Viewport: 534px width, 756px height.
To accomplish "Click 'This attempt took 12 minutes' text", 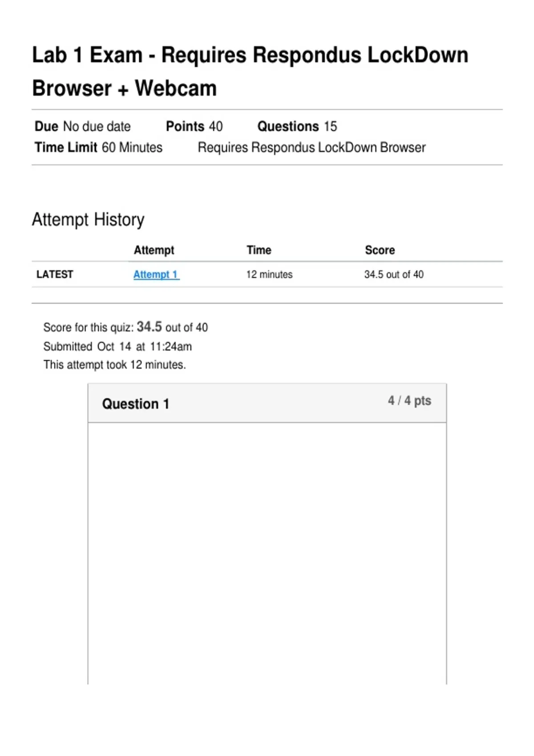I will pyautogui.click(x=114, y=365).
